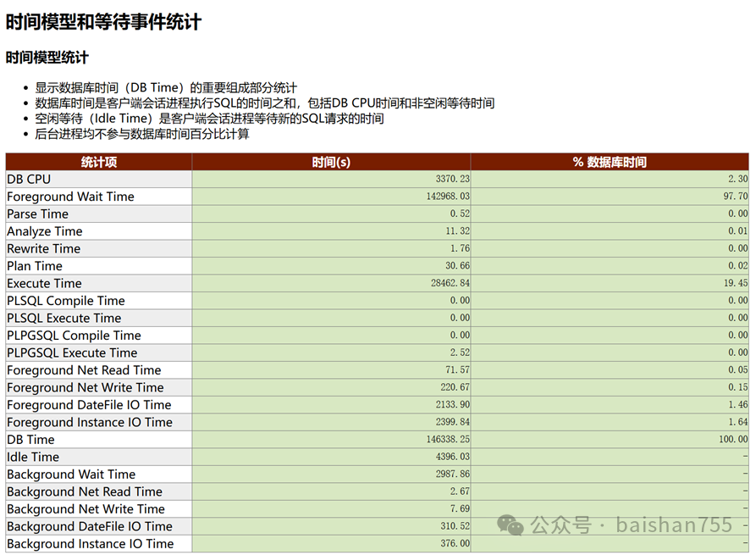Click the 统计项 column header
This screenshot has width=756, height=555.
99,162
